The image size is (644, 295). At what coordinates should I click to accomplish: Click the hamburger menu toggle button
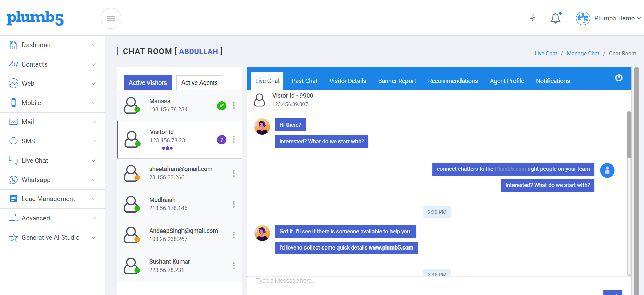[x=111, y=18]
